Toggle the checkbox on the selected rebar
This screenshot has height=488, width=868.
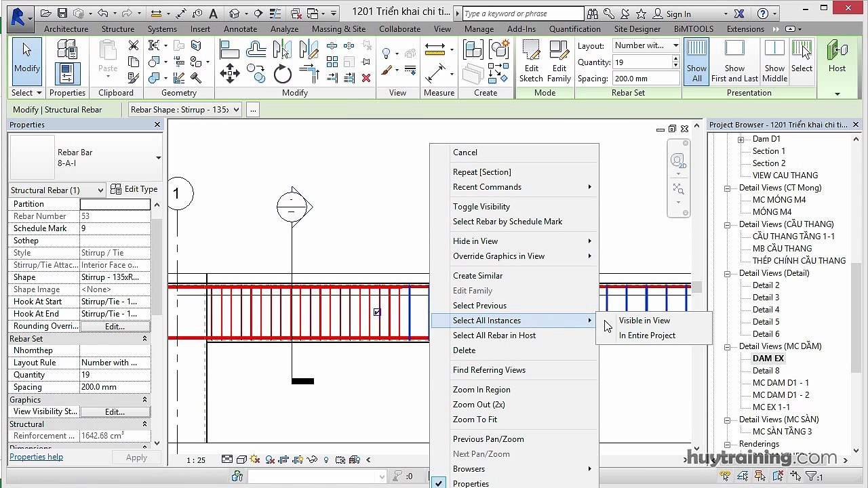click(377, 312)
